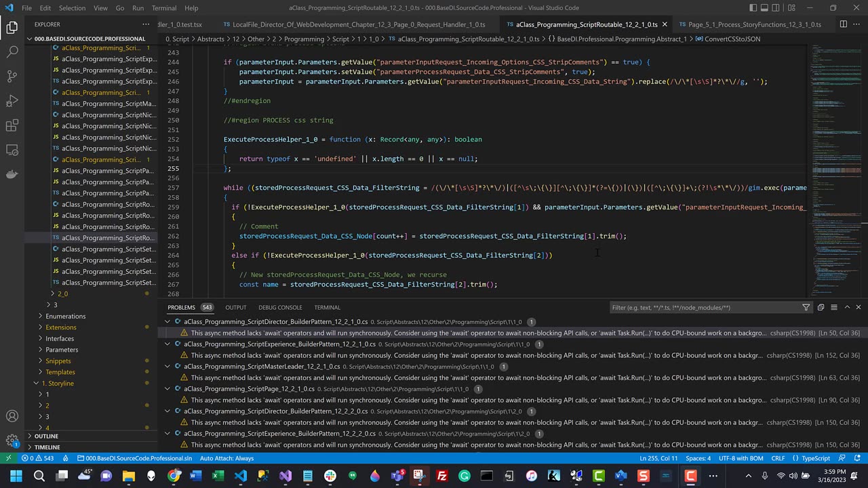
Task: Click 000.BaseDI.SourceCode.Professional.sln in status bar
Action: [x=135, y=458]
